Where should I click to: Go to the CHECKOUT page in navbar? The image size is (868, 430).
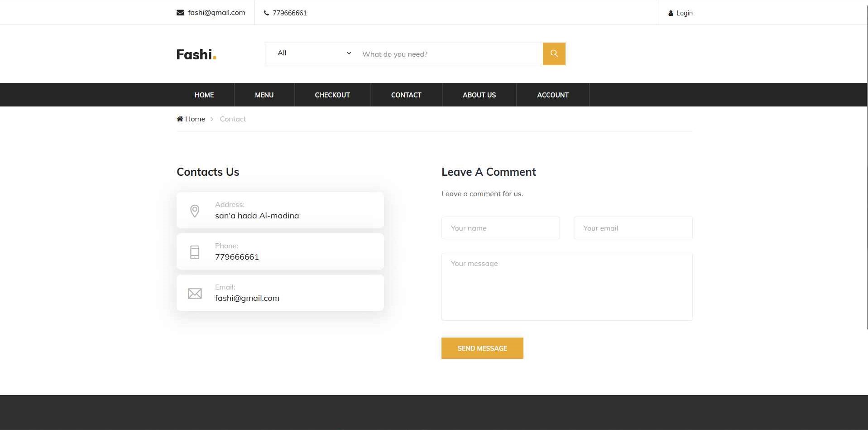332,95
